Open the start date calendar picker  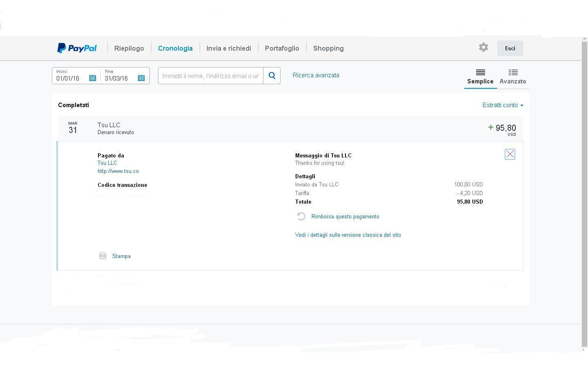click(x=93, y=78)
